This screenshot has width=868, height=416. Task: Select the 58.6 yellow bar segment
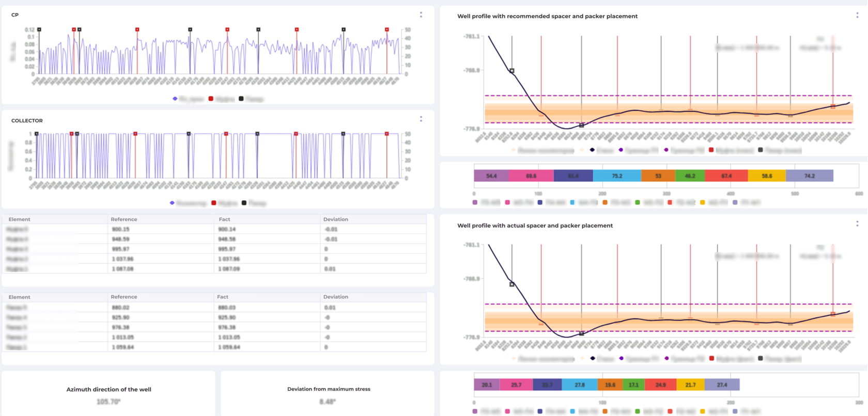[x=767, y=176]
